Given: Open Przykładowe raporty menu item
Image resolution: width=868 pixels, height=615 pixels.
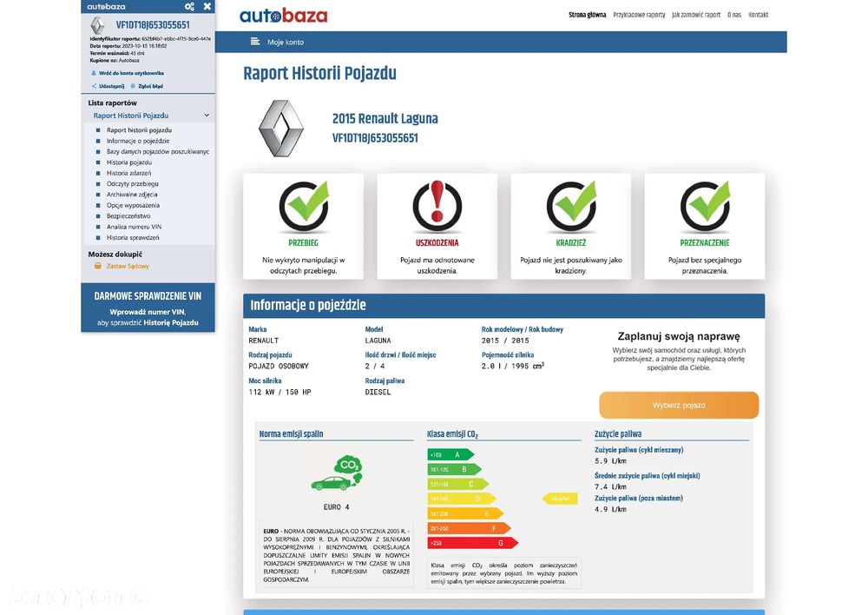Looking at the screenshot, I should click(x=640, y=15).
